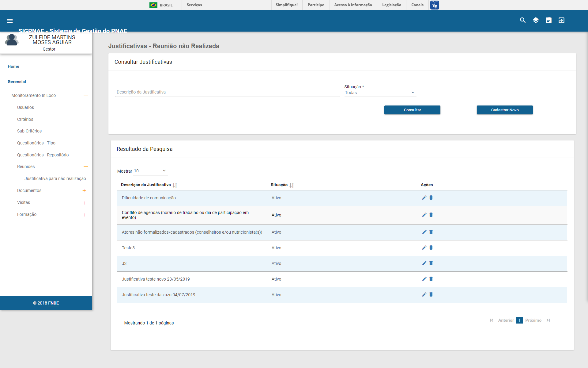Image resolution: width=588 pixels, height=368 pixels.
Task: Expand the Documentos menu section
Action: [x=84, y=191]
